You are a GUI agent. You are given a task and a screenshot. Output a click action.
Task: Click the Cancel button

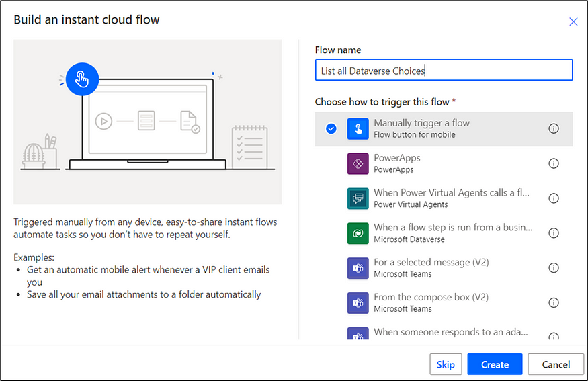tap(556, 364)
